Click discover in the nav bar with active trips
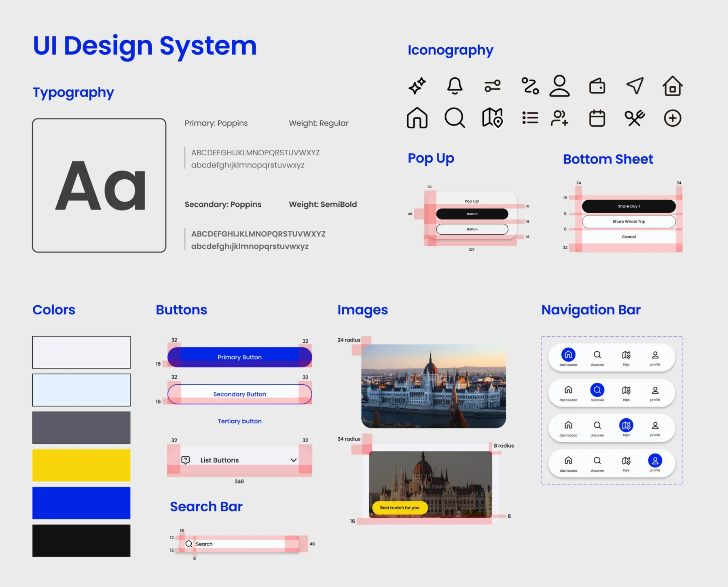The height and width of the screenshot is (587, 728). [597, 428]
